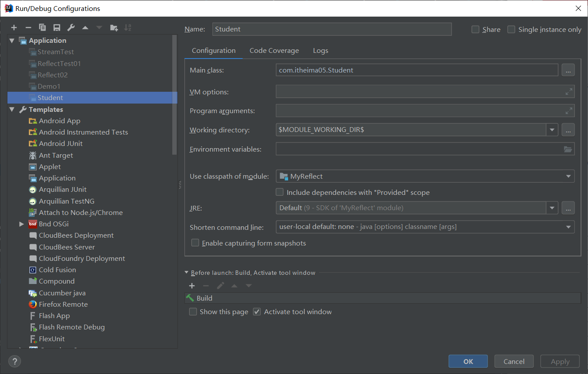Click the Add New Configuration plus icon
The width and height of the screenshot is (588, 374).
[14, 28]
